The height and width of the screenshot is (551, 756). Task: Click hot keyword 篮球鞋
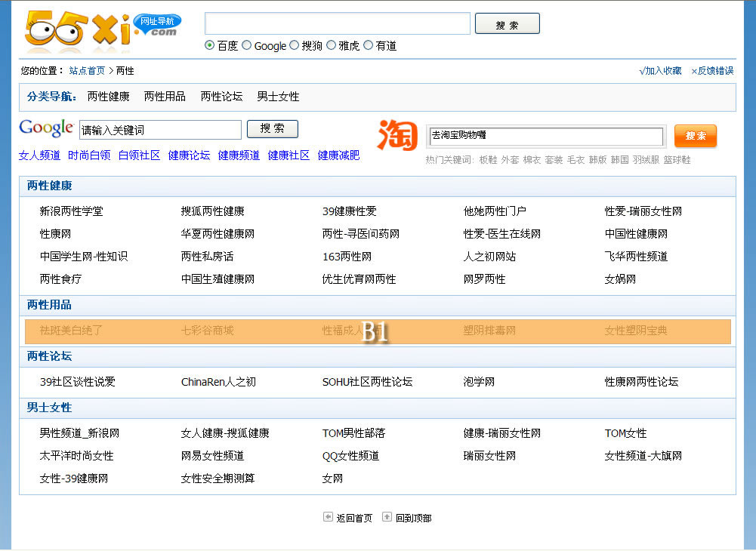coord(677,159)
